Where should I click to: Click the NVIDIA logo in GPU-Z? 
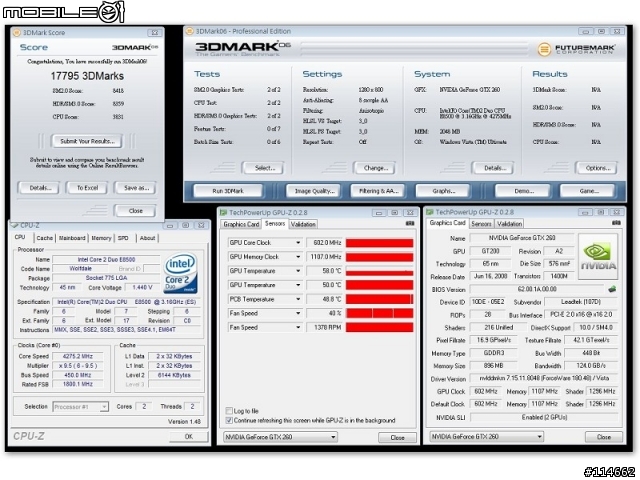[598, 257]
